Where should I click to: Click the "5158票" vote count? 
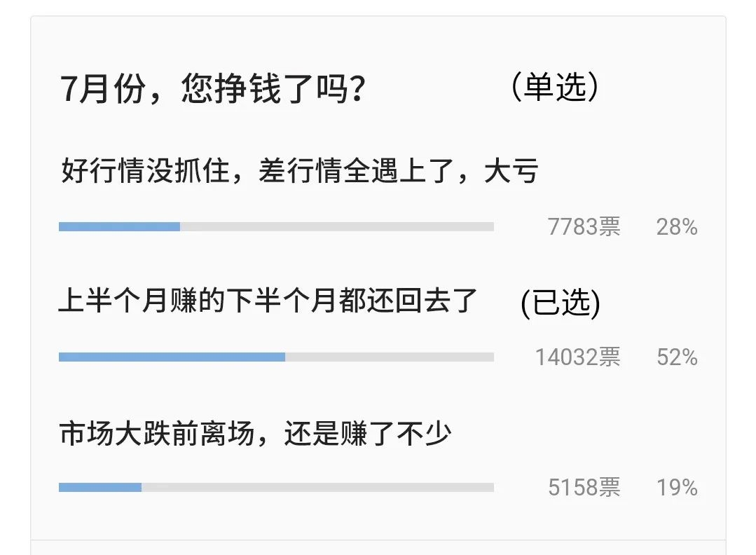[584, 488]
